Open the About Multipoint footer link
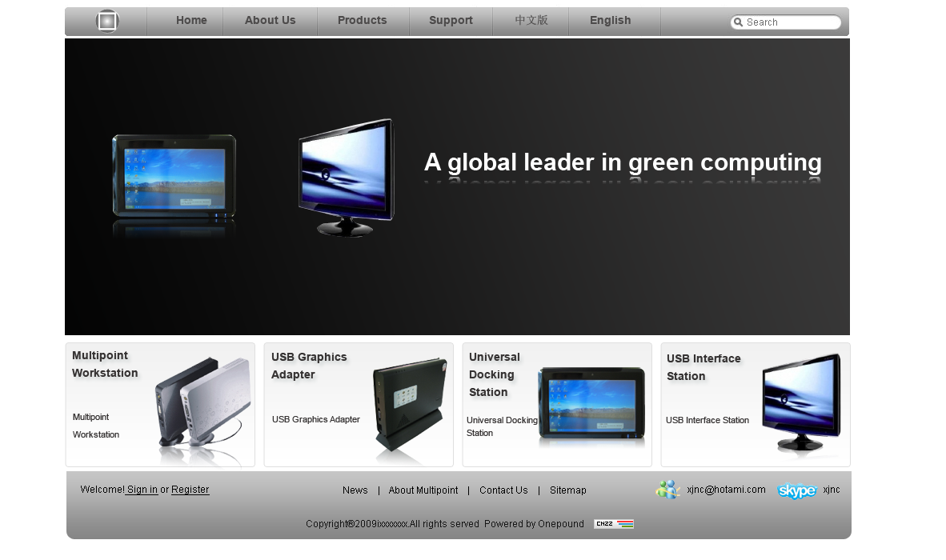Viewport: 946px width, 560px height. (x=423, y=490)
